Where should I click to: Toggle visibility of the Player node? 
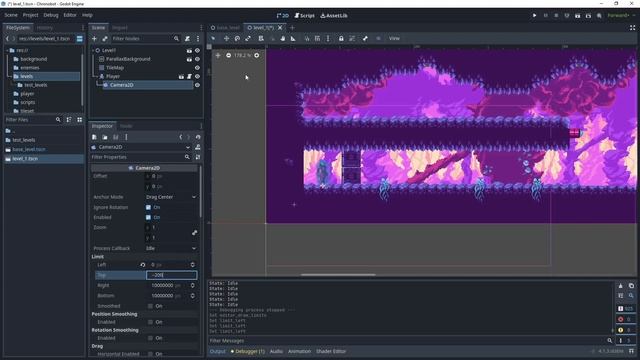point(197,76)
